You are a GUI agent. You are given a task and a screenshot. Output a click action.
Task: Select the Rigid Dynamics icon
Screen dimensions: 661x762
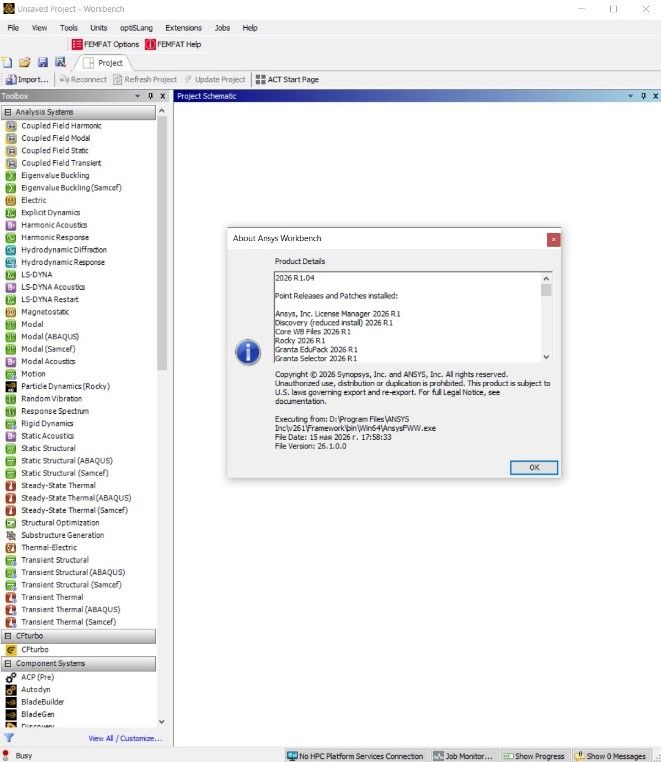(x=11, y=424)
